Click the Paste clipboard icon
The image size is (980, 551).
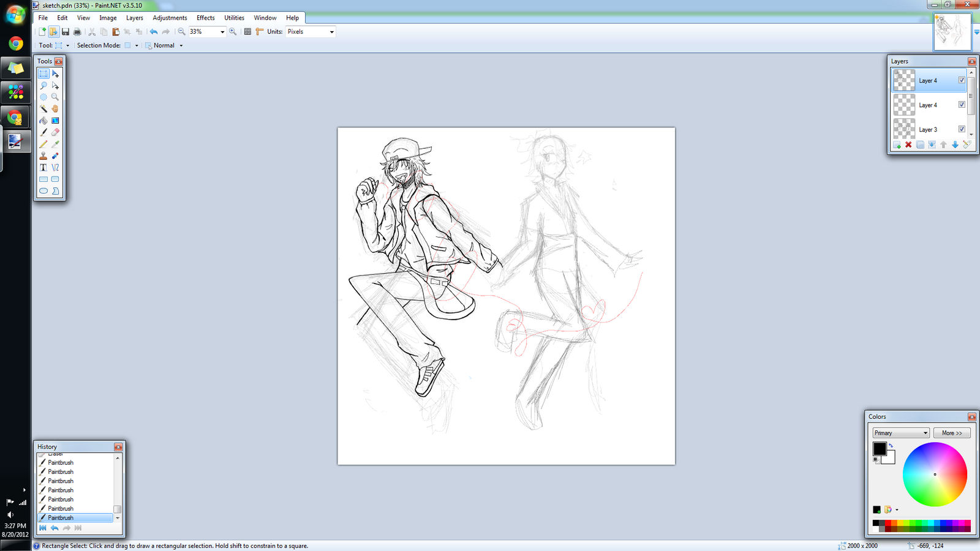click(115, 32)
